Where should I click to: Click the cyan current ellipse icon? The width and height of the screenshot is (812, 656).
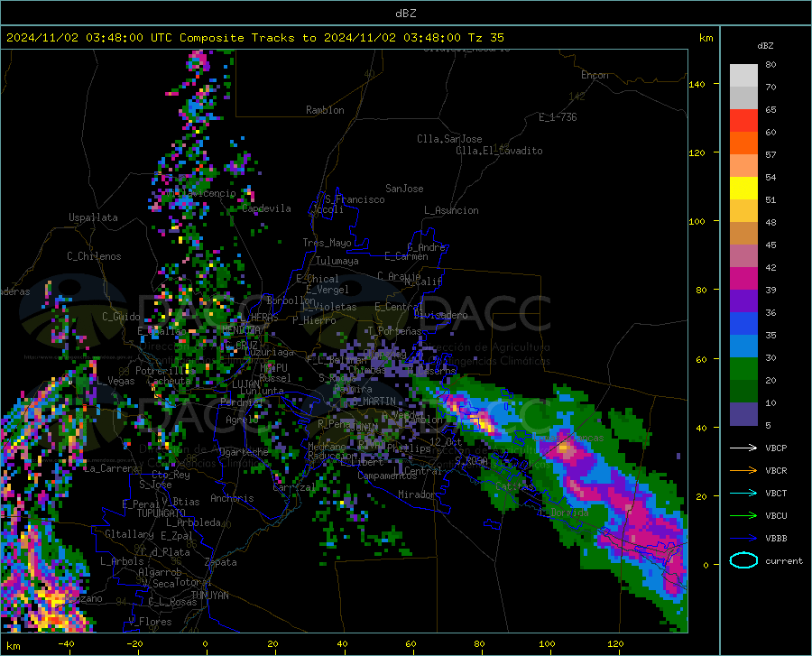[743, 560]
